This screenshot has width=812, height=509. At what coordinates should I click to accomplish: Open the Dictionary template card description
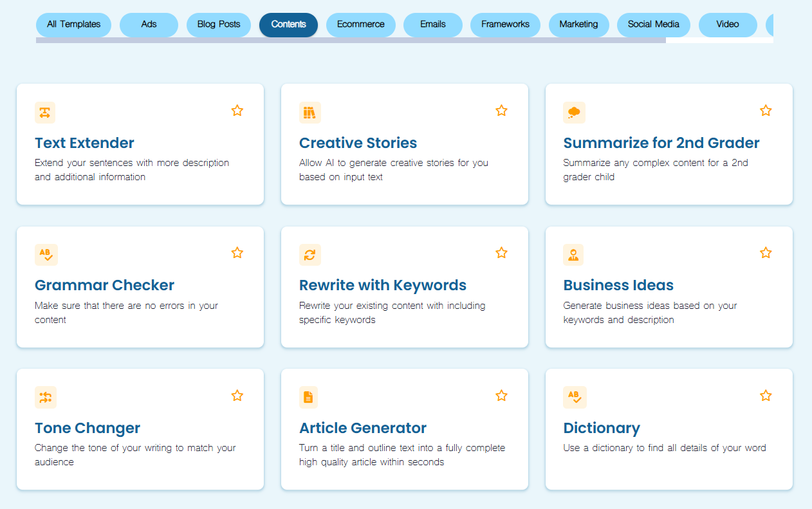(x=664, y=448)
